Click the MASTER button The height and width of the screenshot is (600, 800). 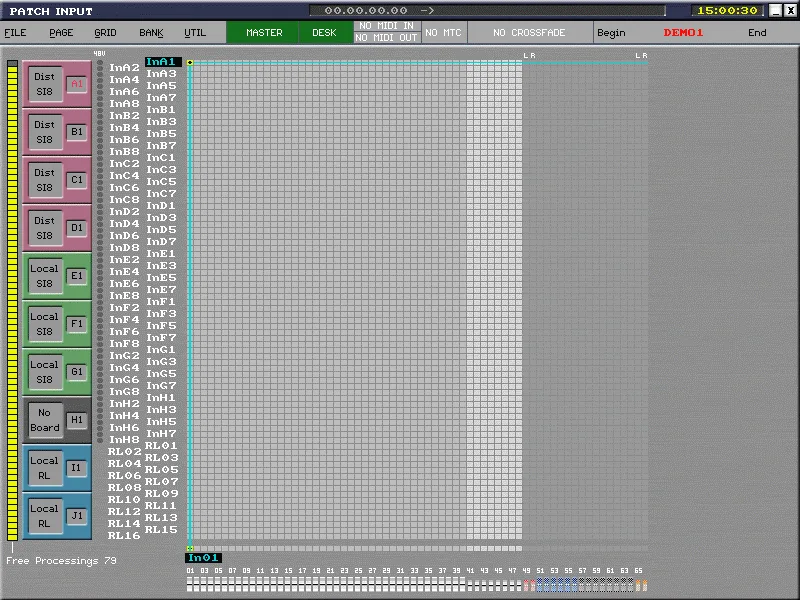(x=263, y=33)
